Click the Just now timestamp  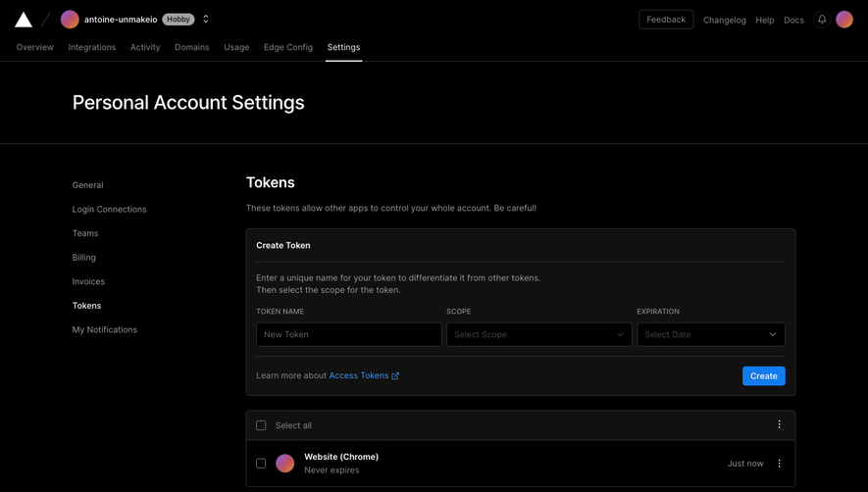tap(745, 464)
